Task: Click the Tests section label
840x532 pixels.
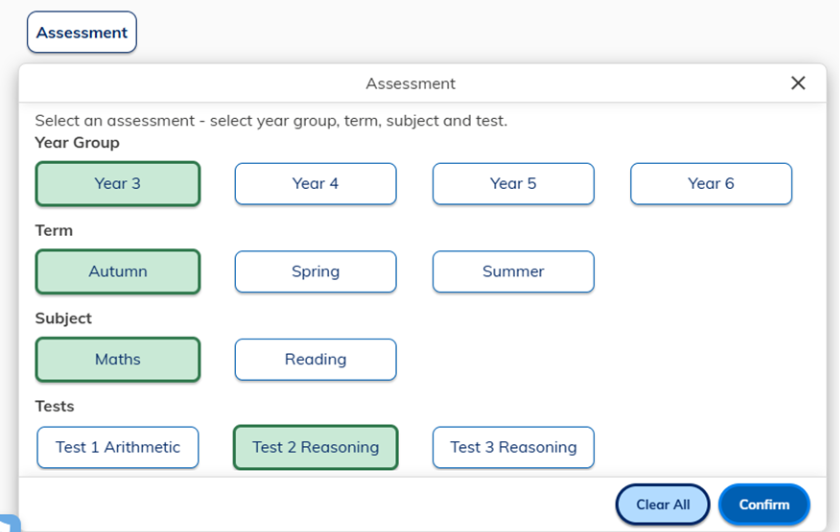Action: click(x=55, y=407)
